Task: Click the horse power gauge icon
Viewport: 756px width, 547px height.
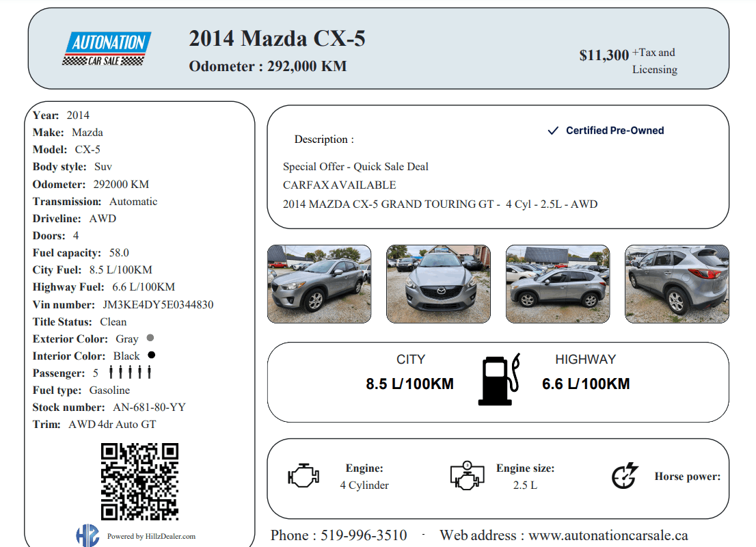Action: pos(625,476)
